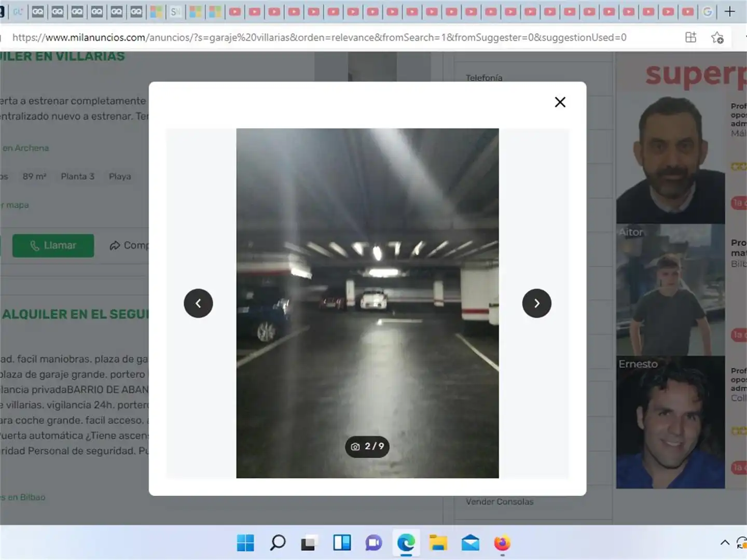
Task: Open the Mail app from the taskbar
Action: (x=470, y=543)
